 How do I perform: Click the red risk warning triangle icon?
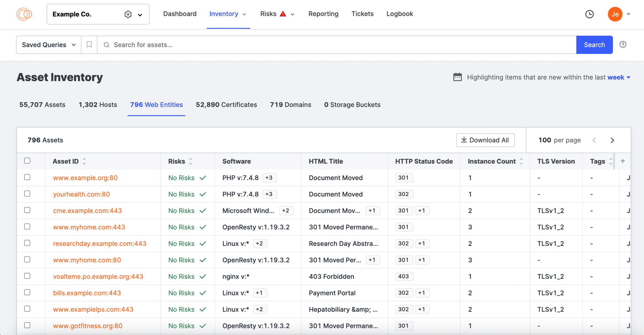(x=283, y=14)
